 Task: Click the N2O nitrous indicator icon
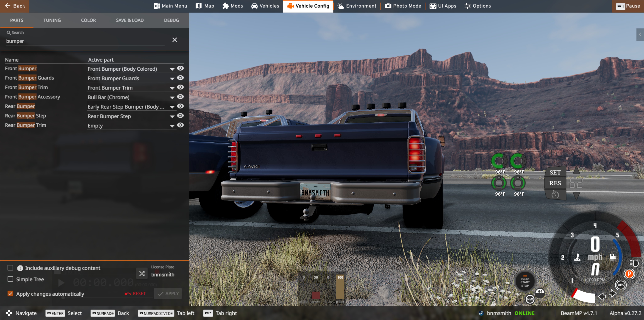click(x=530, y=299)
